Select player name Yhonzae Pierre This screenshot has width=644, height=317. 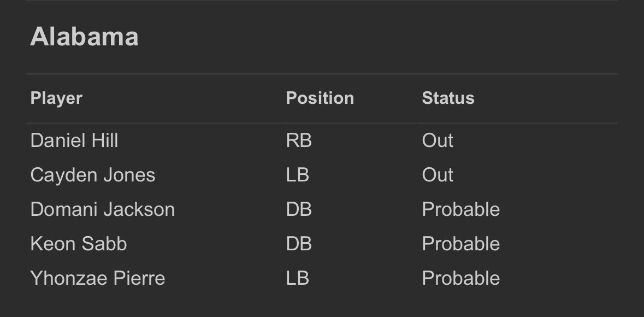98,278
